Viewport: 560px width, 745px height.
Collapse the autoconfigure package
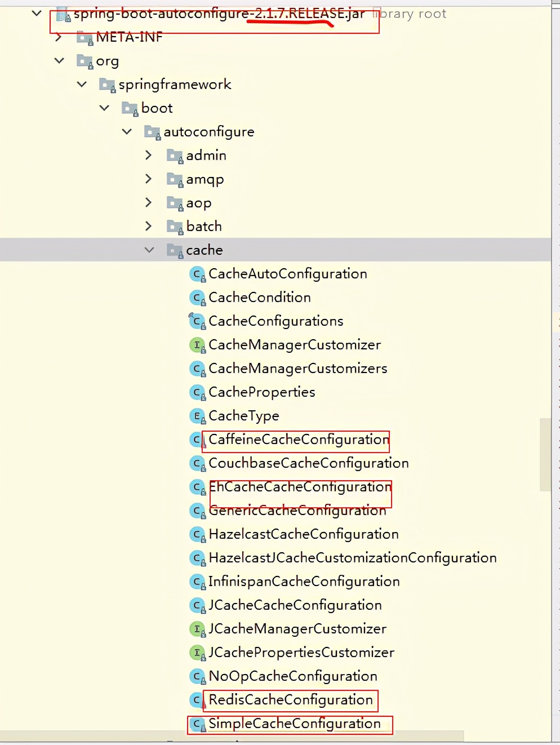tap(127, 131)
